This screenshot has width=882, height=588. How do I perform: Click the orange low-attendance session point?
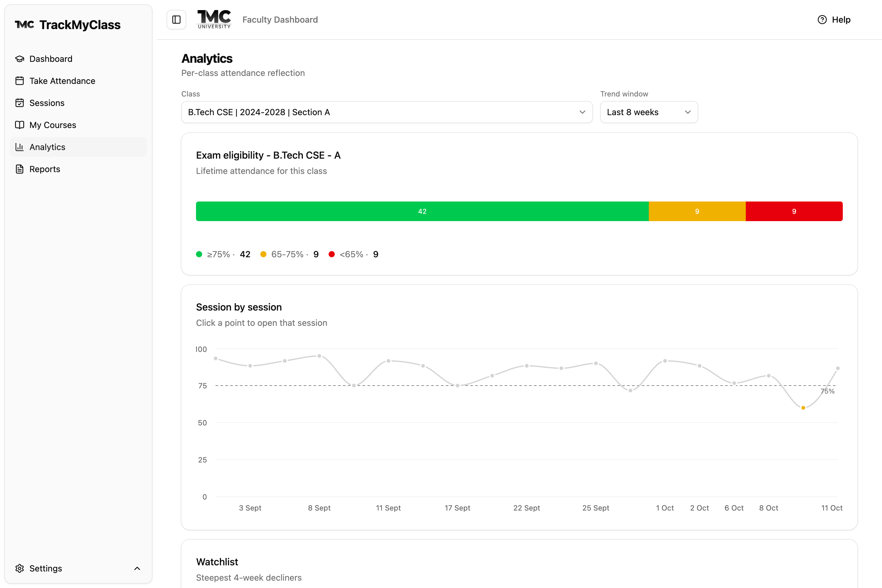coord(803,408)
